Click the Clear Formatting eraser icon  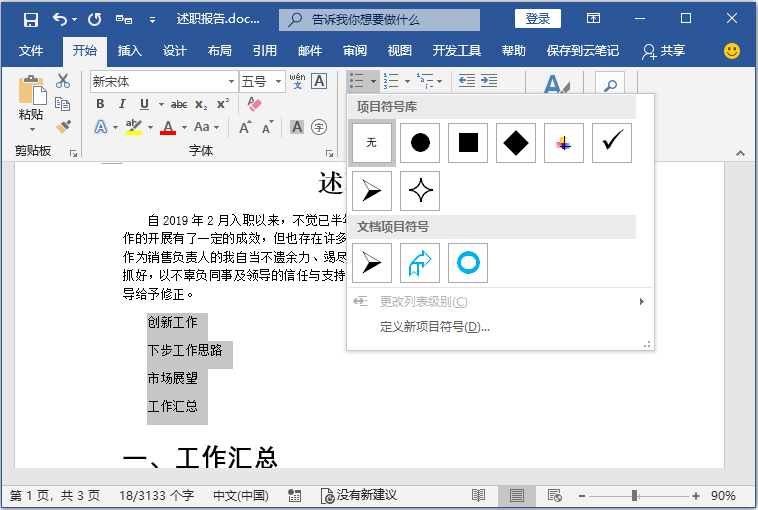point(254,104)
